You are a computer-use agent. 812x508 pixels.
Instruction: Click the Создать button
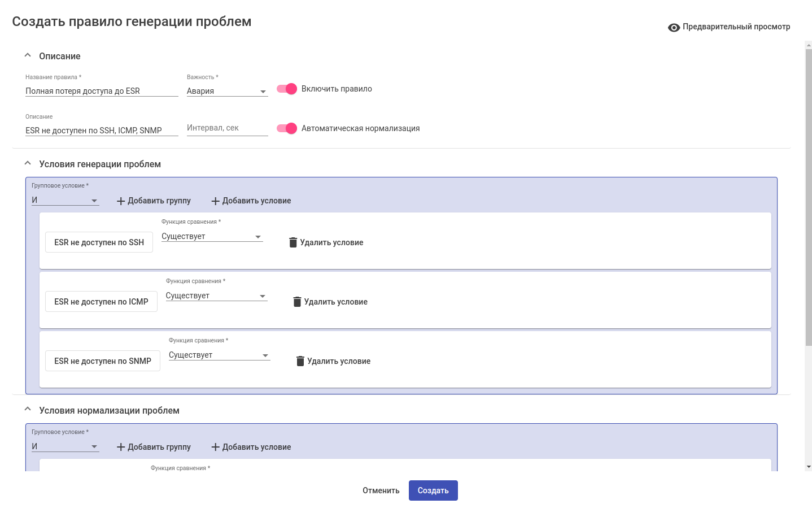[x=433, y=490]
